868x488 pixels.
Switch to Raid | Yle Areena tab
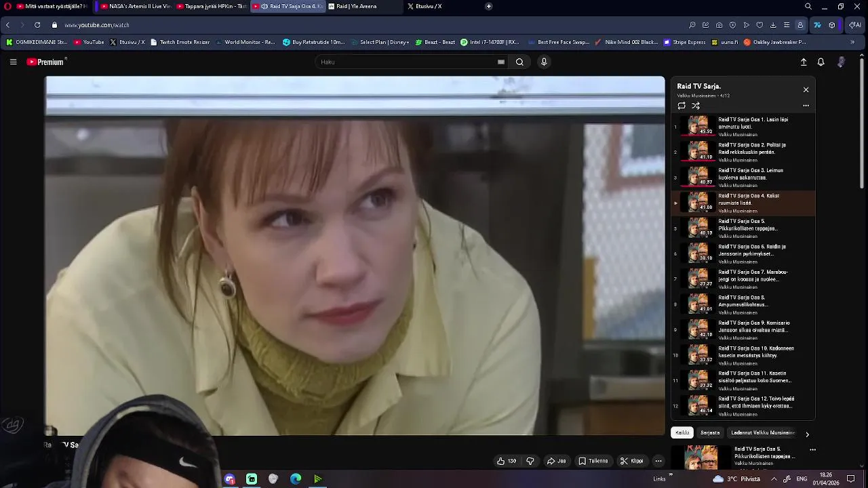tap(363, 6)
